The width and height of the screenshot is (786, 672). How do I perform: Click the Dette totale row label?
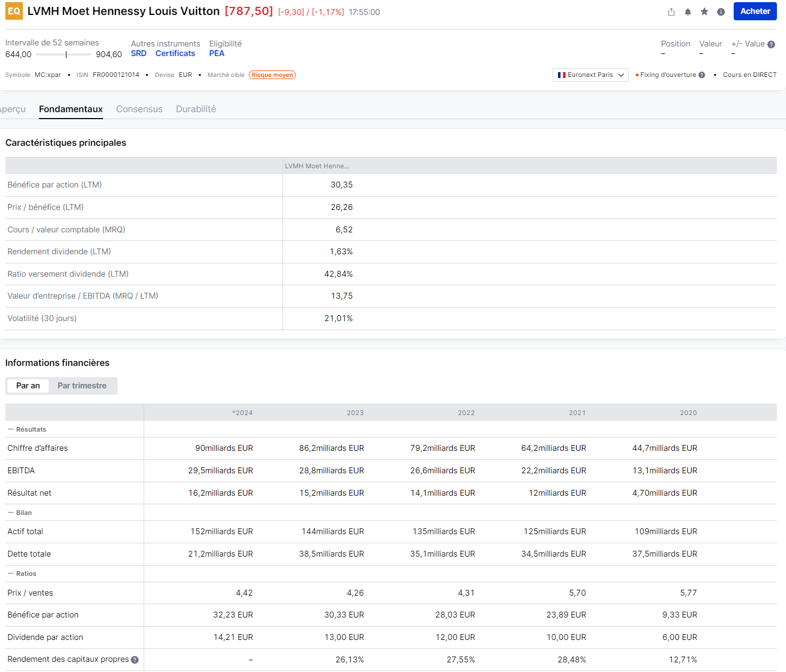point(29,554)
